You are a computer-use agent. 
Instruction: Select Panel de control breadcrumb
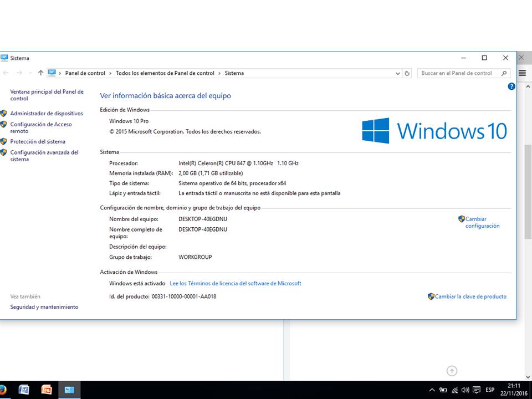coord(85,73)
